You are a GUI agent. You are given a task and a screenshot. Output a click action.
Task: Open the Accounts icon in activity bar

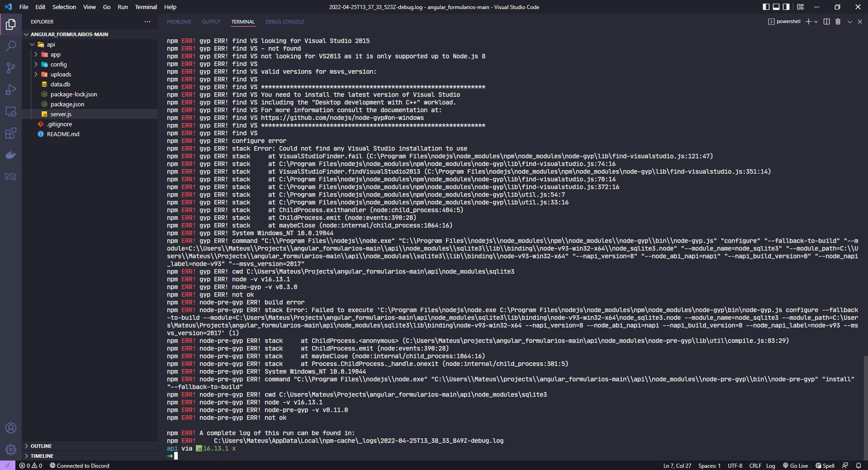[11, 428]
